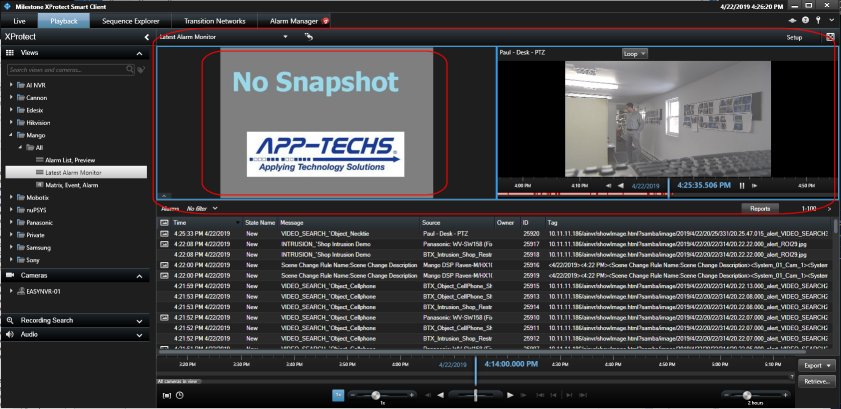Expand the Recording Search section
Image resolution: width=841 pixels, height=409 pixels.
tap(139, 321)
